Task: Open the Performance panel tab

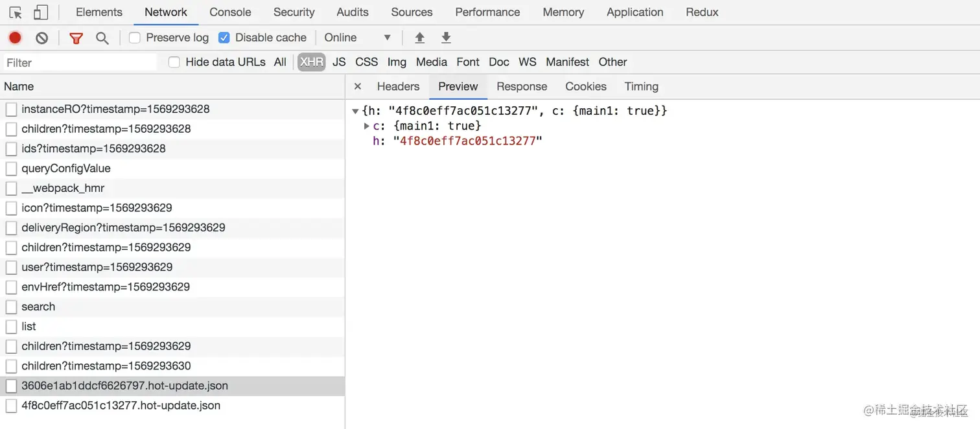Action: (487, 12)
